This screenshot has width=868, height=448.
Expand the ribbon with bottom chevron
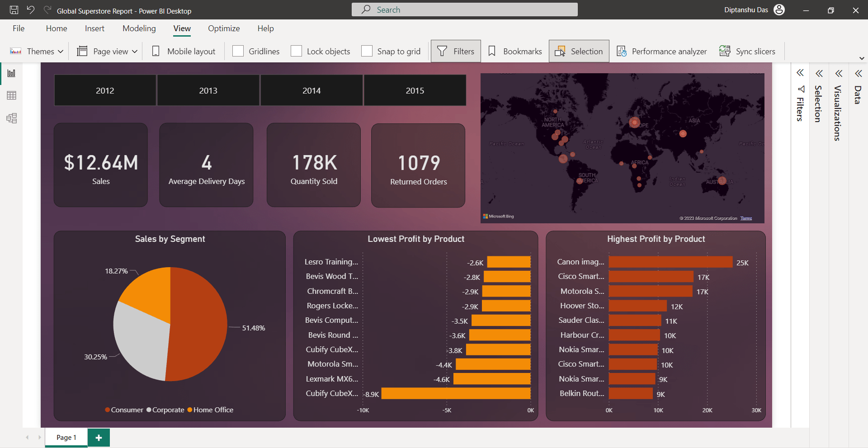862,58
